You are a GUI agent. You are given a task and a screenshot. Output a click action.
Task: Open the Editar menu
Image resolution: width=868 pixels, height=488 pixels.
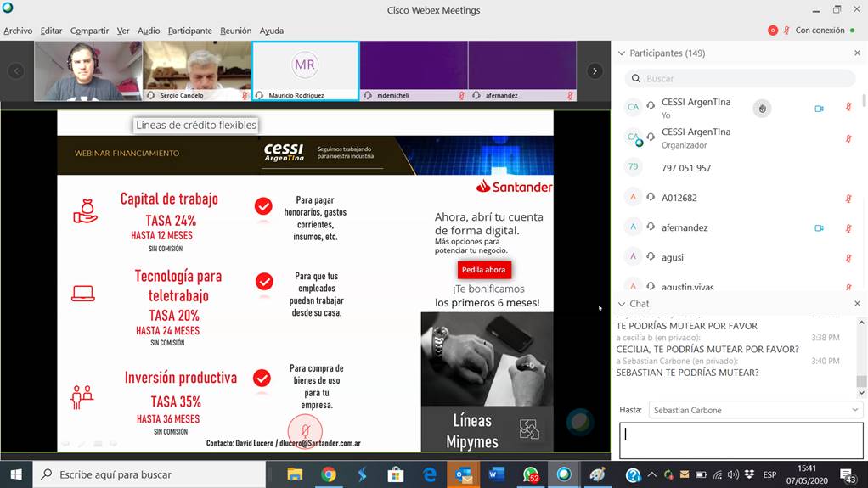click(51, 31)
